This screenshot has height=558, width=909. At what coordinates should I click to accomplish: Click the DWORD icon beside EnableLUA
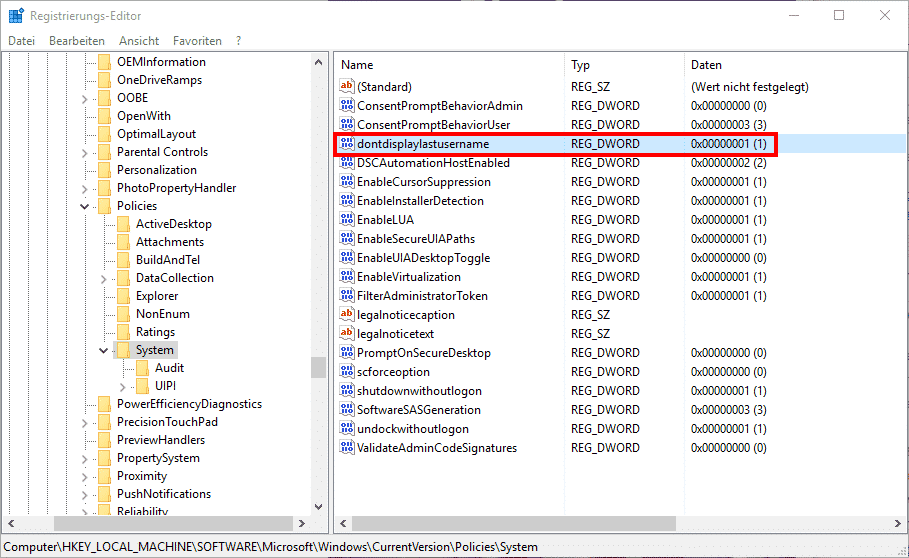point(347,220)
